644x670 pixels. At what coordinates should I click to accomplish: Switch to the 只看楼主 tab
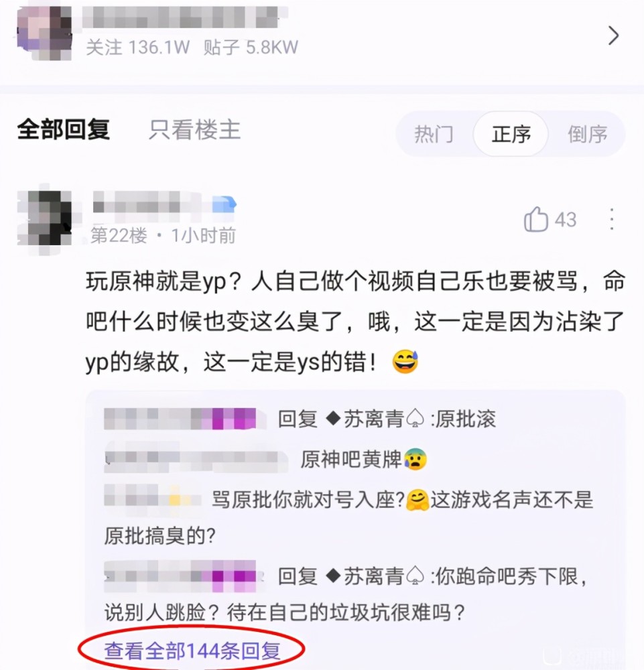[x=195, y=129]
